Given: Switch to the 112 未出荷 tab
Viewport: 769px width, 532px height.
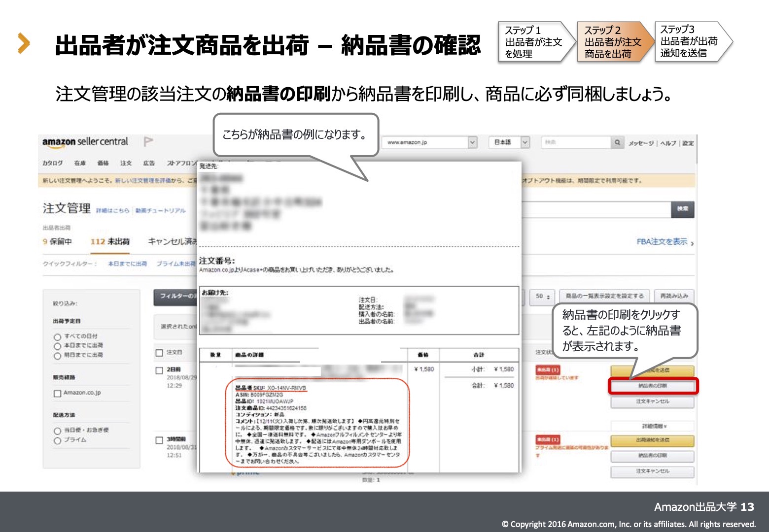Looking at the screenshot, I should tap(110, 241).
